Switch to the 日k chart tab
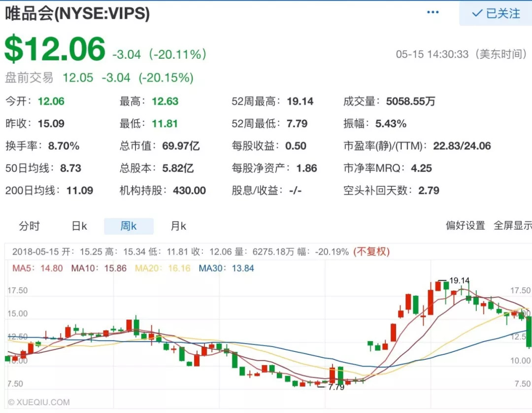532x413 pixels. pos(79,226)
